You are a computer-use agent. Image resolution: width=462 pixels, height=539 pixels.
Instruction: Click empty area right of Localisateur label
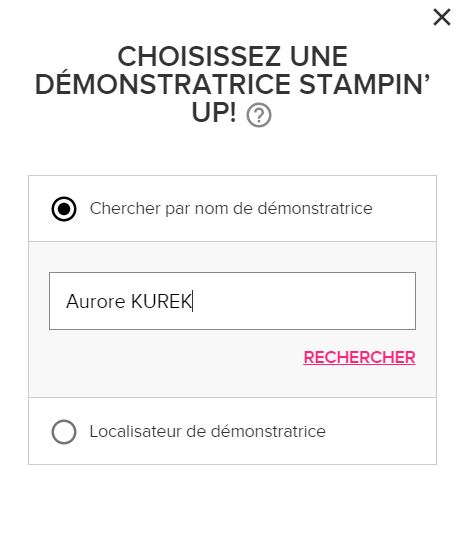point(380,431)
